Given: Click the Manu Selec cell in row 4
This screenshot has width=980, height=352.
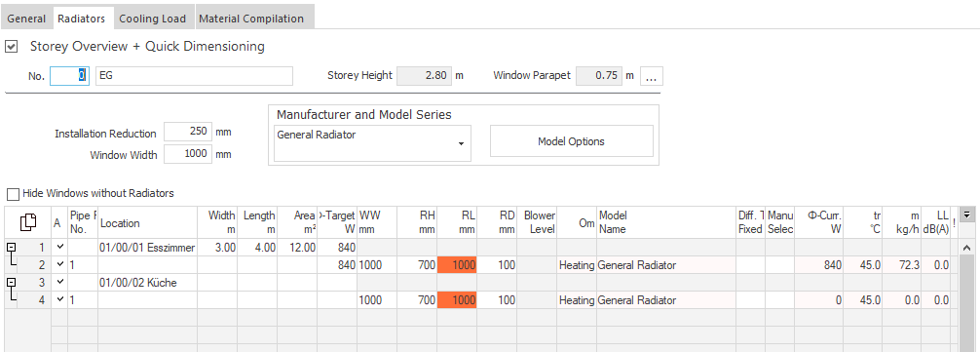Looking at the screenshot, I should 780,300.
